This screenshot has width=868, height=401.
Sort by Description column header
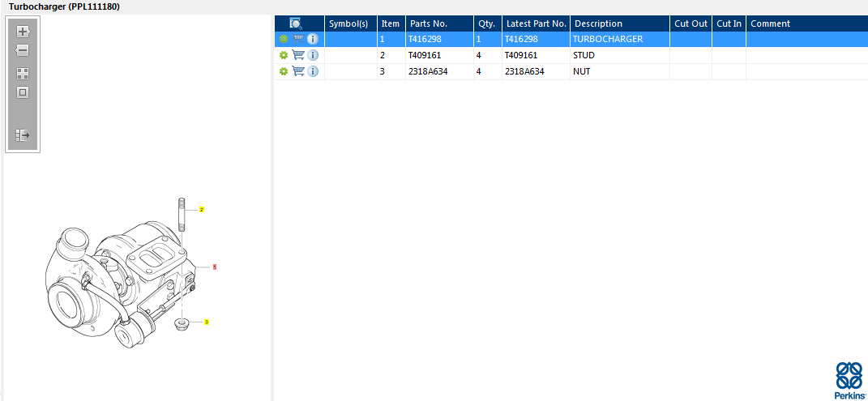click(x=620, y=23)
